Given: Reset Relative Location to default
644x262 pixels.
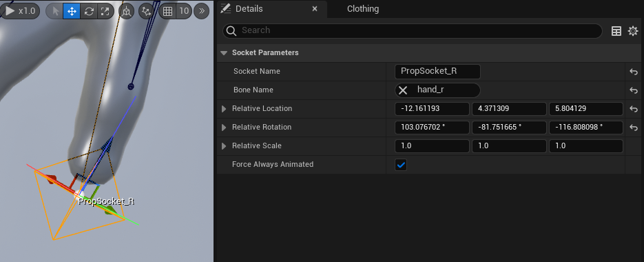Looking at the screenshot, I should pos(633,110).
